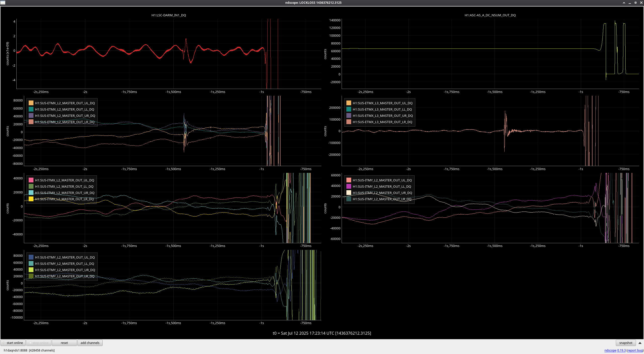The image size is (644, 354).
Task: Click the 'reset' button
Action: pyautogui.click(x=64, y=343)
